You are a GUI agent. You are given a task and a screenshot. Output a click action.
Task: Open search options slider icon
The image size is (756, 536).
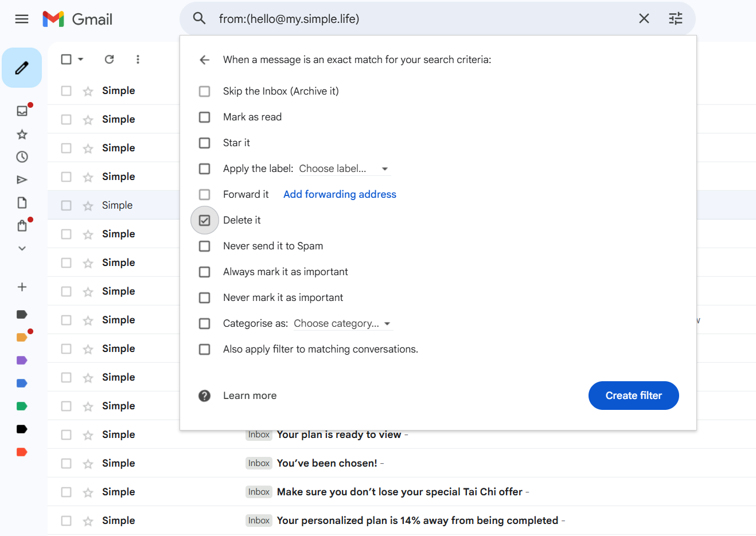click(676, 18)
